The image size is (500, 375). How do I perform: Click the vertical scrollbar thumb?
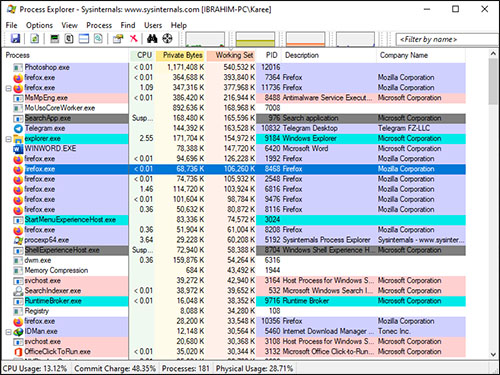(493, 82)
